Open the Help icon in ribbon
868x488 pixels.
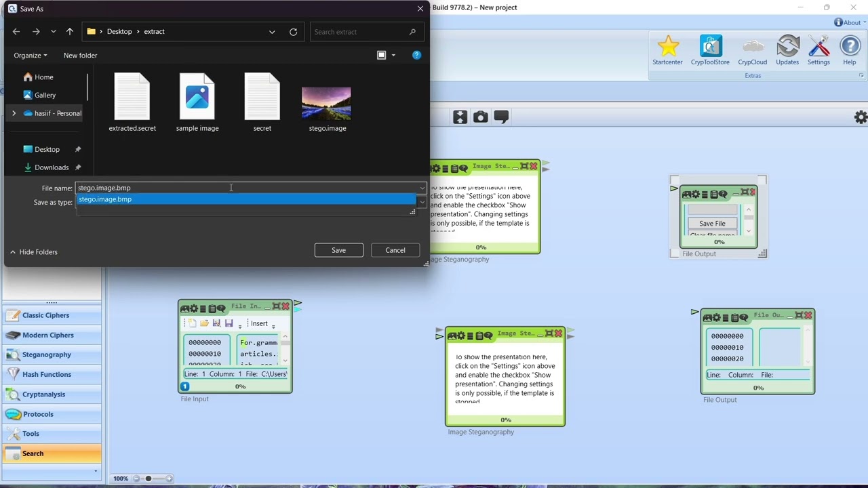click(850, 50)
